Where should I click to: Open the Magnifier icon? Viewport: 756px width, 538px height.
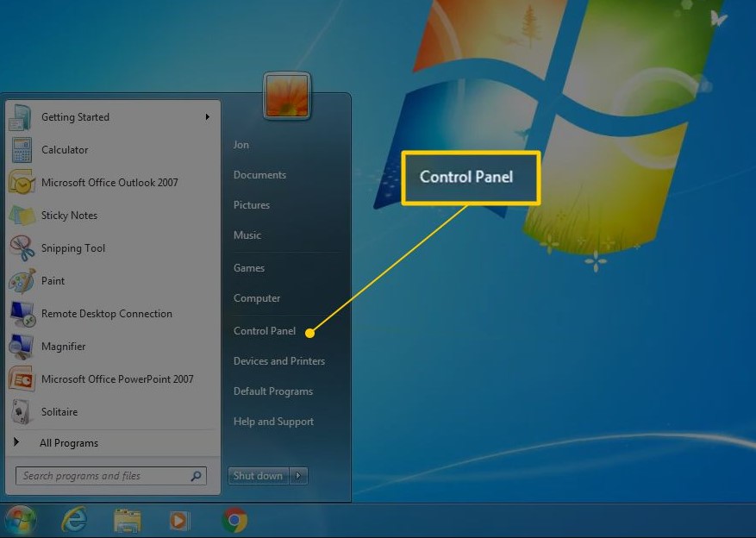pyautogui.click(x=22, y=347)
